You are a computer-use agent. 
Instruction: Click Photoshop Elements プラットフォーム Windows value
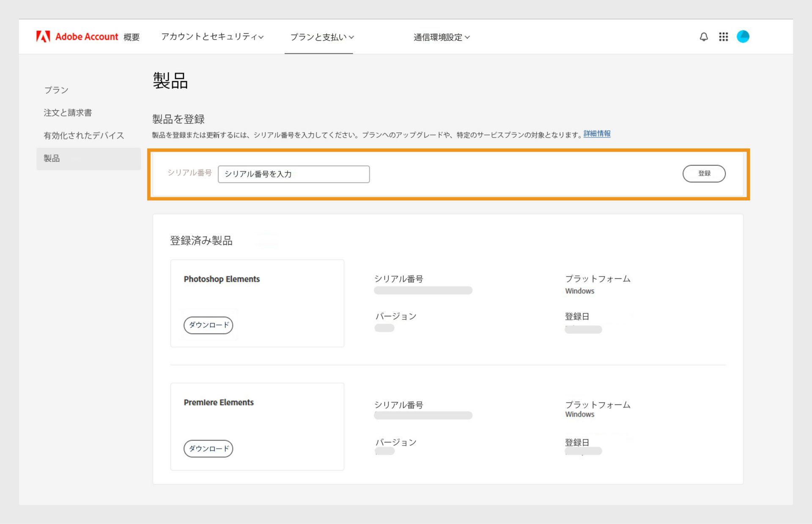pyautogui.click(x=580, y=291)
